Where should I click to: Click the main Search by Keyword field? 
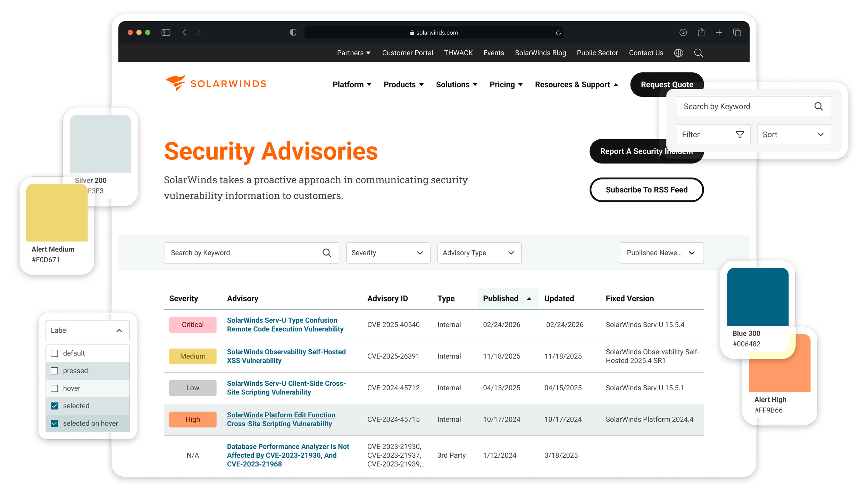pyautogui.click(x=243, y=253)
